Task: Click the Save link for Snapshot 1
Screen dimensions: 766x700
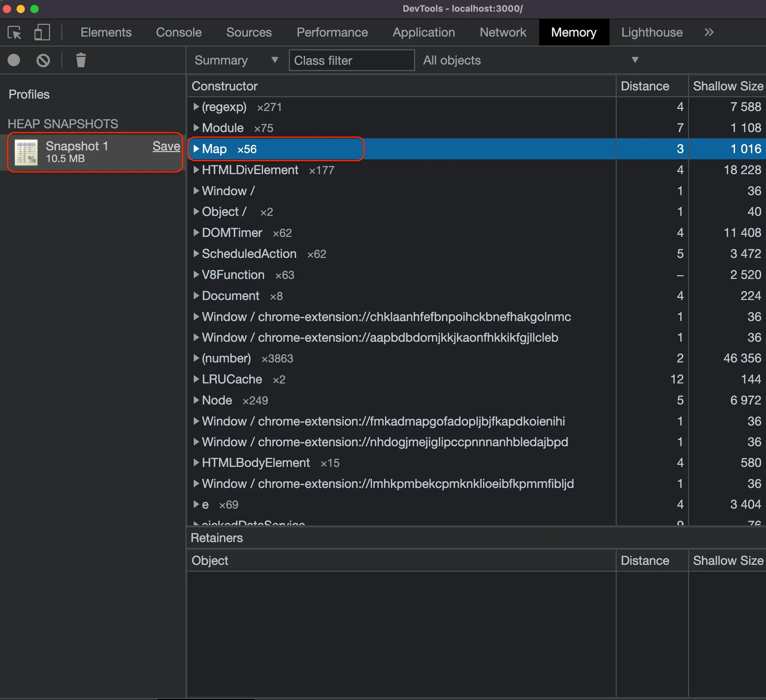Action: (166, 146)
